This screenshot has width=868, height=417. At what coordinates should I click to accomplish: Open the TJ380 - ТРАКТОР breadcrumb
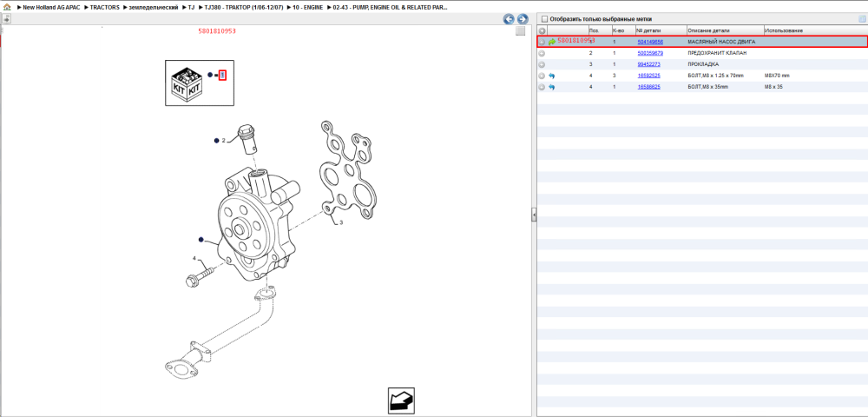click(x=244, y=8)
